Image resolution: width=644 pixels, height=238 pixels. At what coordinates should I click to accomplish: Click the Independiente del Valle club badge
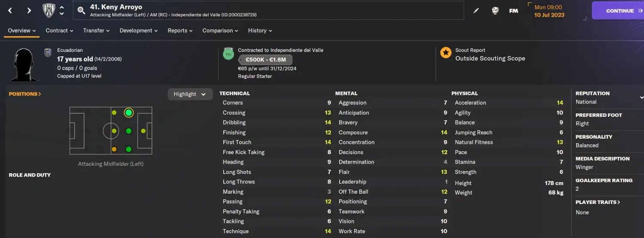click(49, 10)
